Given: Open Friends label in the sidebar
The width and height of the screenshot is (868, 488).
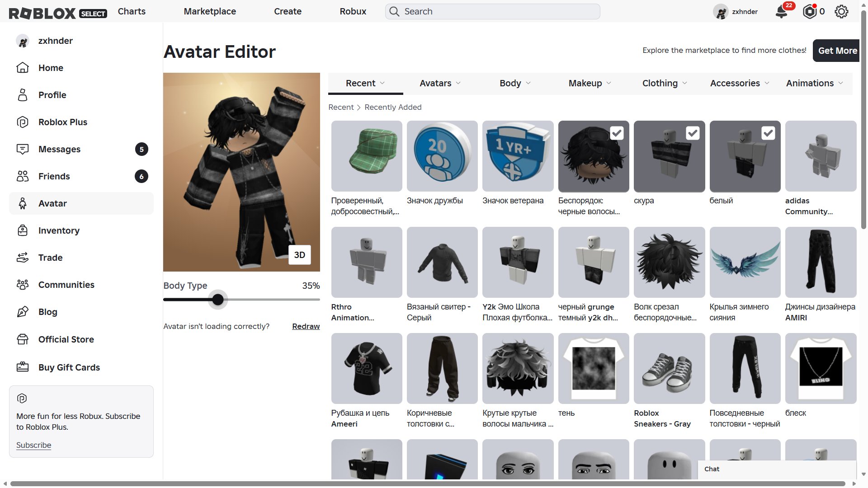Looking at the screenshot, I should tap(54, 176).
